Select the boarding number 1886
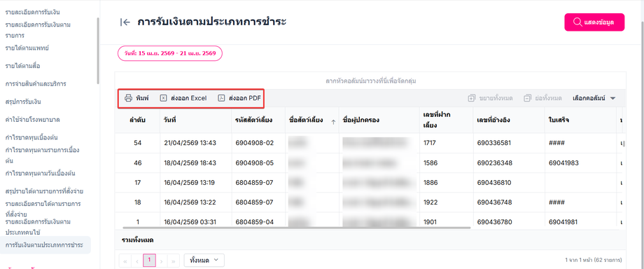The width and height of the screenshot is (644, 269). pos(430,183)
